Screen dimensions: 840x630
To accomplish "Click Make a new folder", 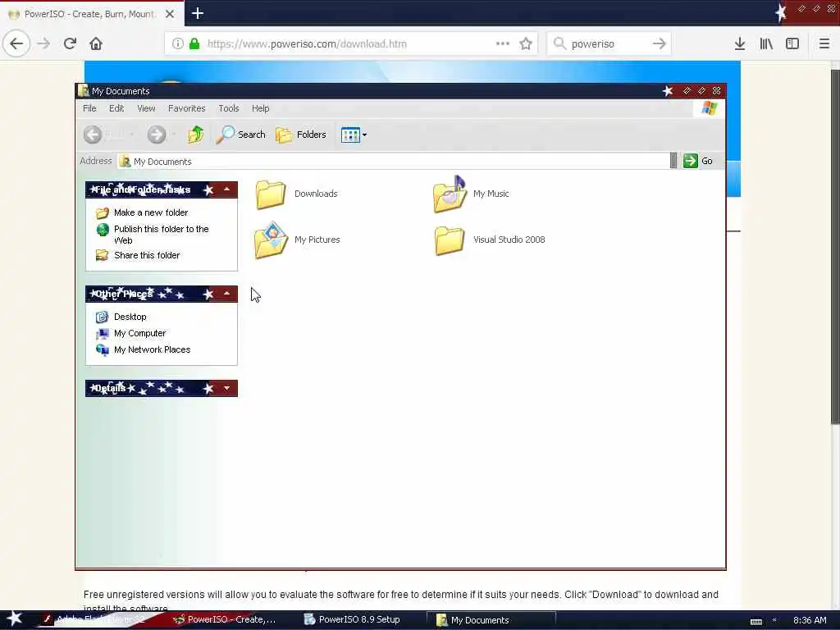I will [x=151, y=212].
